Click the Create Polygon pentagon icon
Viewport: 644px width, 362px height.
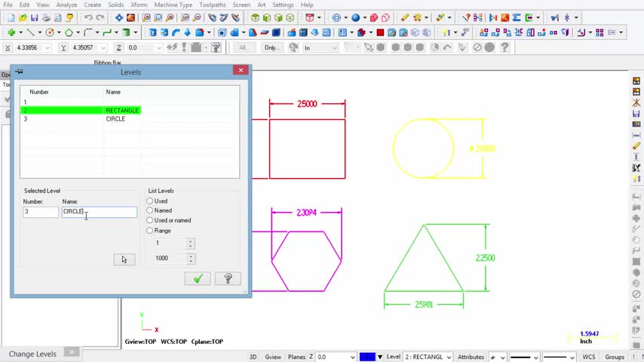tap(69, 32)
